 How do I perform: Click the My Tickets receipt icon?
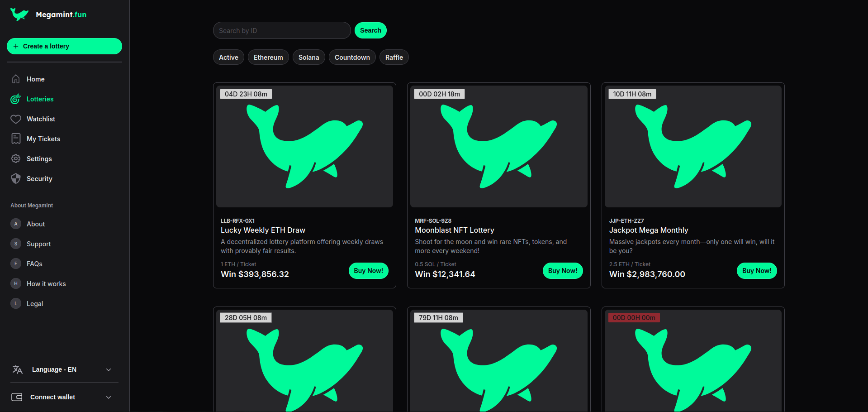(16, 139)
